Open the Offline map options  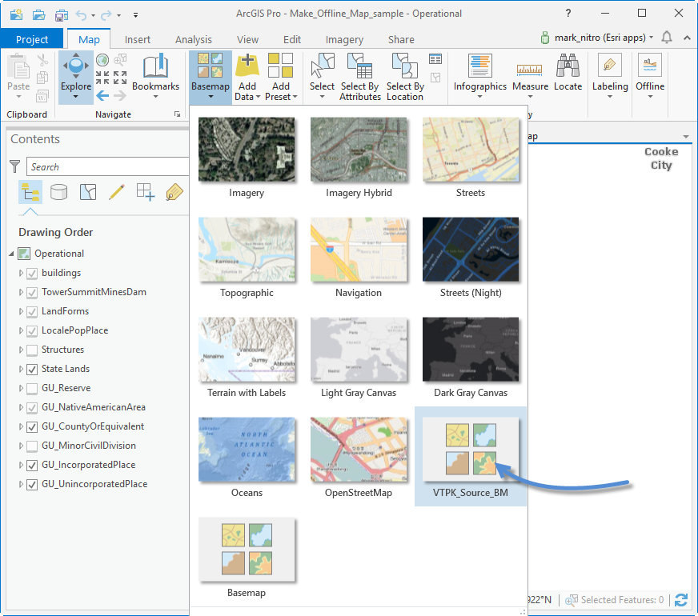pos(650,77)
